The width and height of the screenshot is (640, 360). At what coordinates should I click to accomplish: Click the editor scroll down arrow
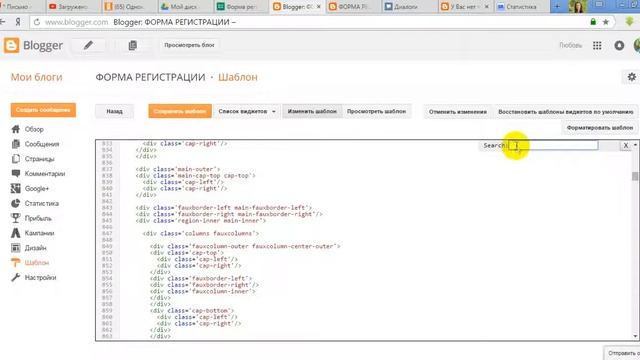[x=635, y=336]
